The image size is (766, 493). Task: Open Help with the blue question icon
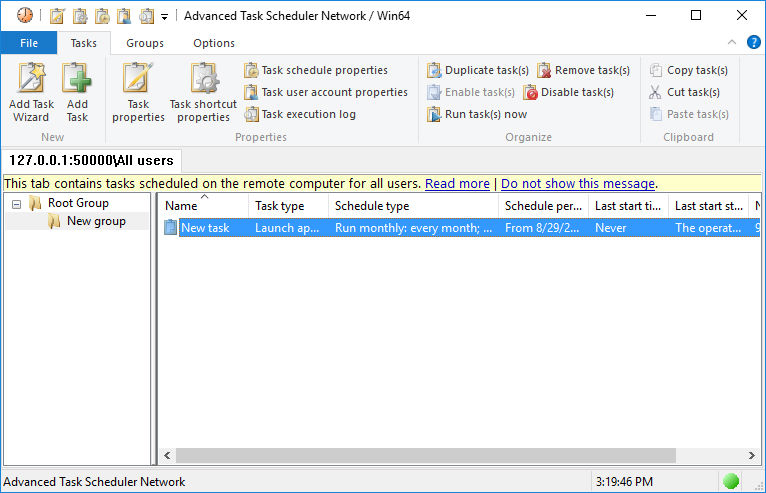[x=753, y=42]
